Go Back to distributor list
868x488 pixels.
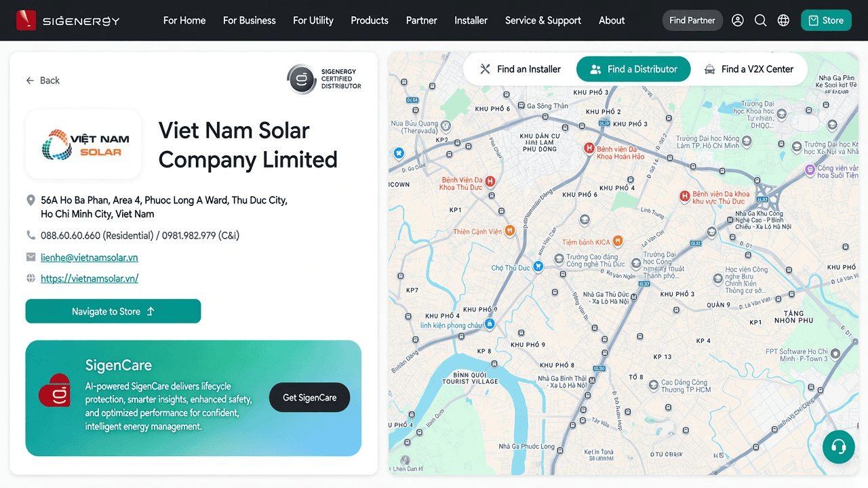(x=43, y=81)
